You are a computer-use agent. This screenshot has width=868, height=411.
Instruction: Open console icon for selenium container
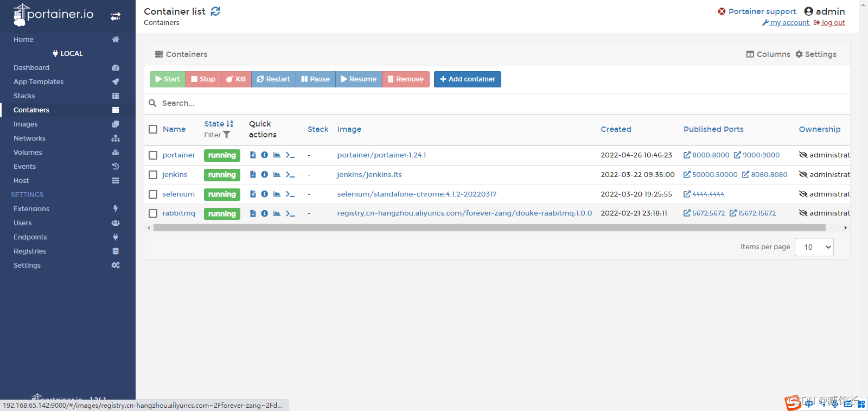point(290,194)
